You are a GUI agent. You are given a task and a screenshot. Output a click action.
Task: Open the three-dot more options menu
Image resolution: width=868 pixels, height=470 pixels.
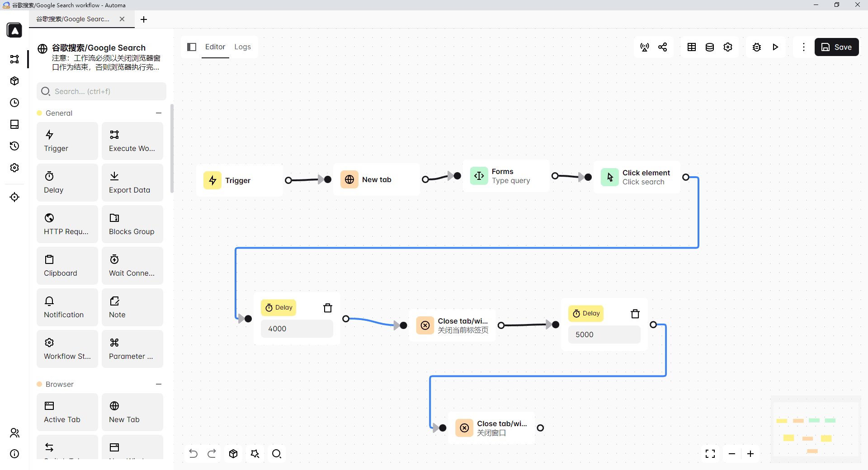[803, 47]
